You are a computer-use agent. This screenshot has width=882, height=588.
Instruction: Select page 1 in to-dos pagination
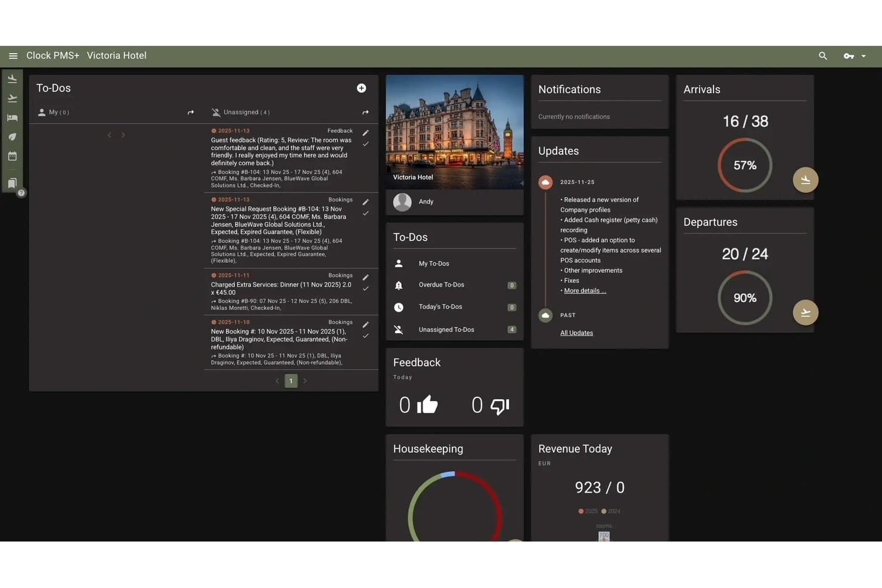[291, 381]
